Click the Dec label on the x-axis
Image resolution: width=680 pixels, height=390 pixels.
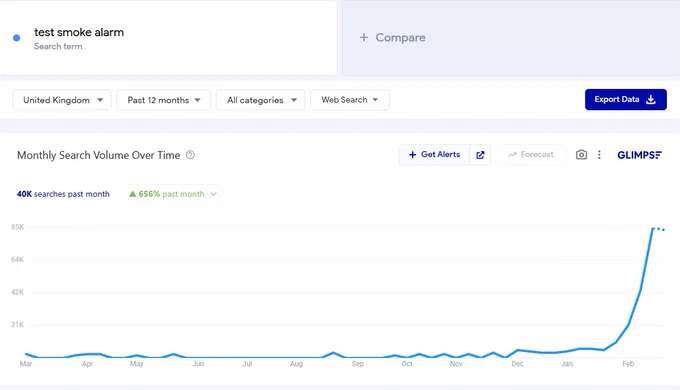[x=517, y=364]
